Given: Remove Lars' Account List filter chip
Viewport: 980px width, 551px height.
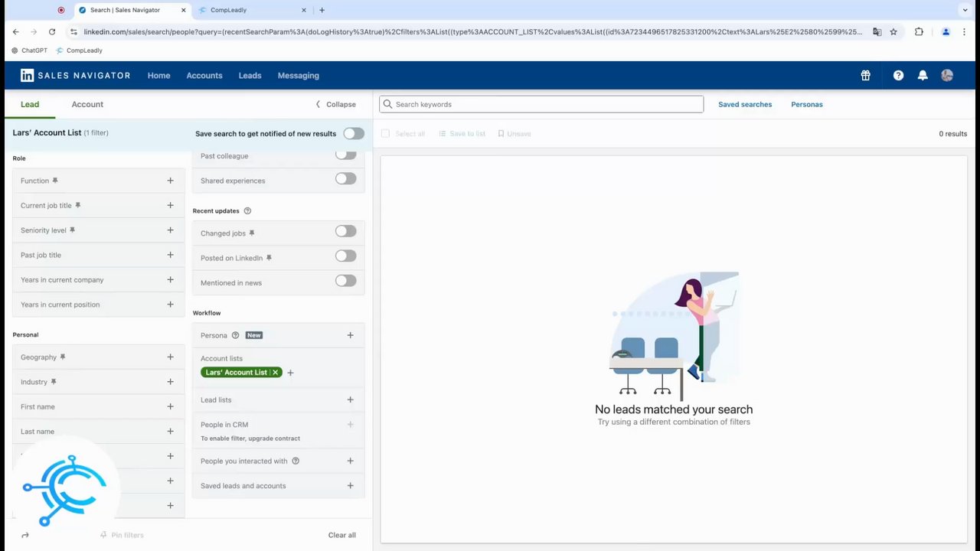Looking at the screenshot, I should pyautogui.click(x=276, y=373).
